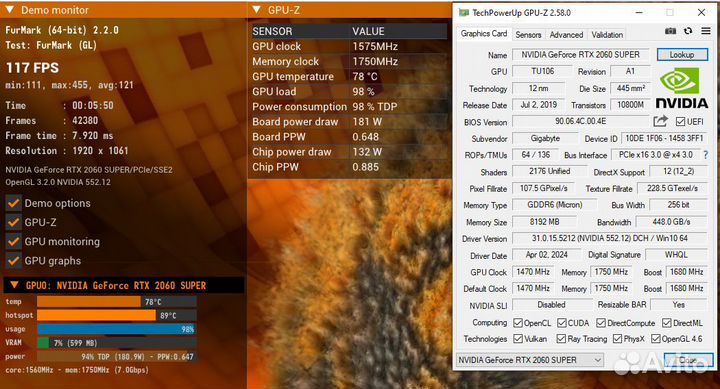Minimize the GPU-Z window
Image resolution: width=720 pixels, height=389 pixels.
639,13
